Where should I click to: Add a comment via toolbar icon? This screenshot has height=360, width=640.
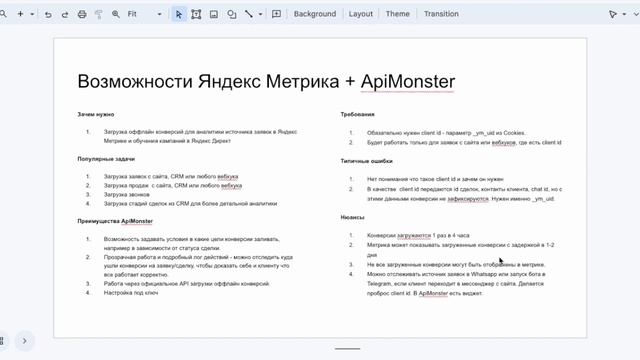(x=276, y=14)
